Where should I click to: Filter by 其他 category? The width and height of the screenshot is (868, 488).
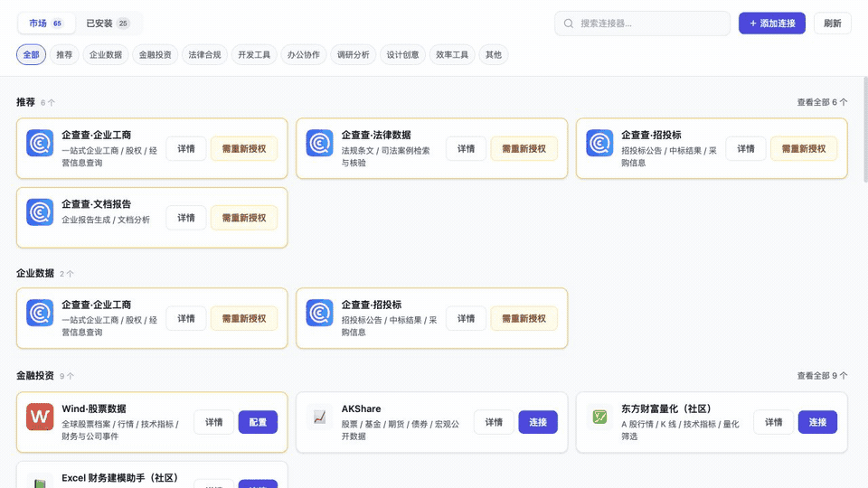pyautogui.click(x=494, y=55)
